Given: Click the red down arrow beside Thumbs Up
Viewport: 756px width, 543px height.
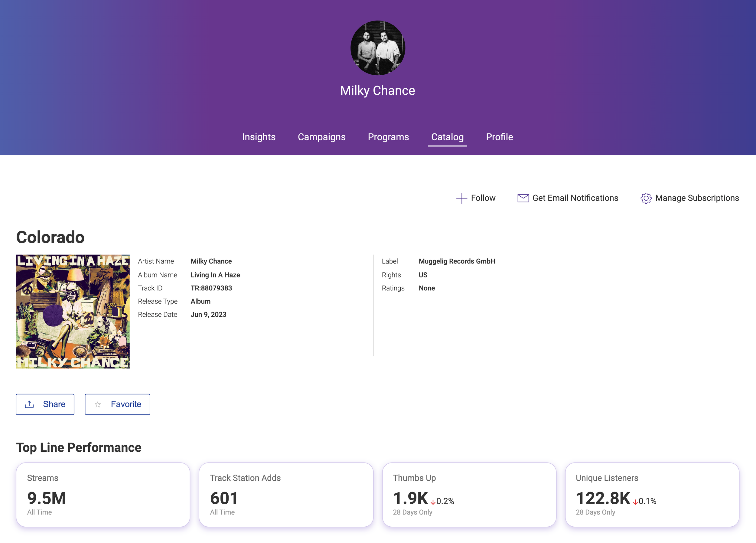Looking at the screenshot, I should point(433,502).
